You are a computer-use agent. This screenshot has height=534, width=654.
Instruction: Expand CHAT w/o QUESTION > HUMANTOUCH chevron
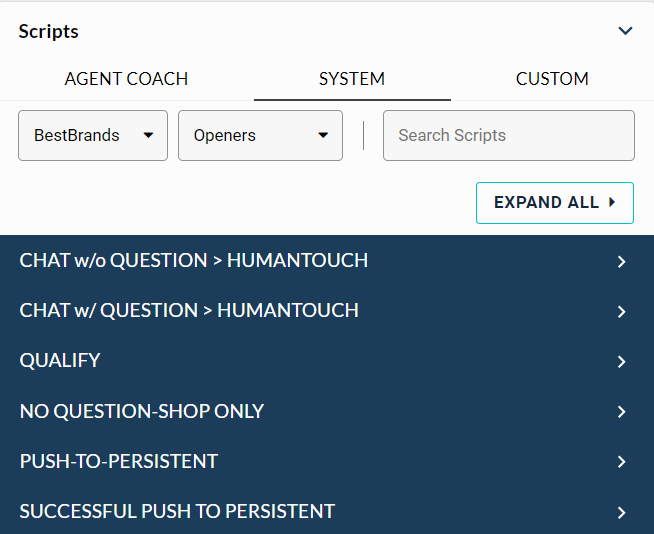(x=622, y=262)
